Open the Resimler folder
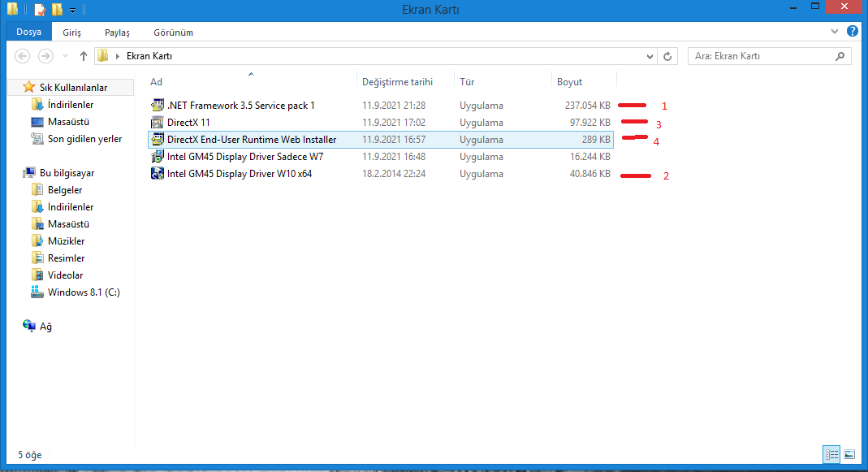This screenshot has width=868, height=472. point(66,258)
